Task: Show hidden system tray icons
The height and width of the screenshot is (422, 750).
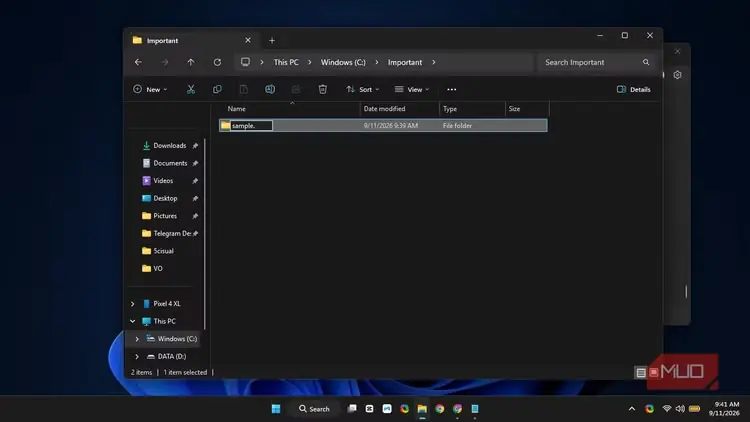Action: click(x=632, y=409)
